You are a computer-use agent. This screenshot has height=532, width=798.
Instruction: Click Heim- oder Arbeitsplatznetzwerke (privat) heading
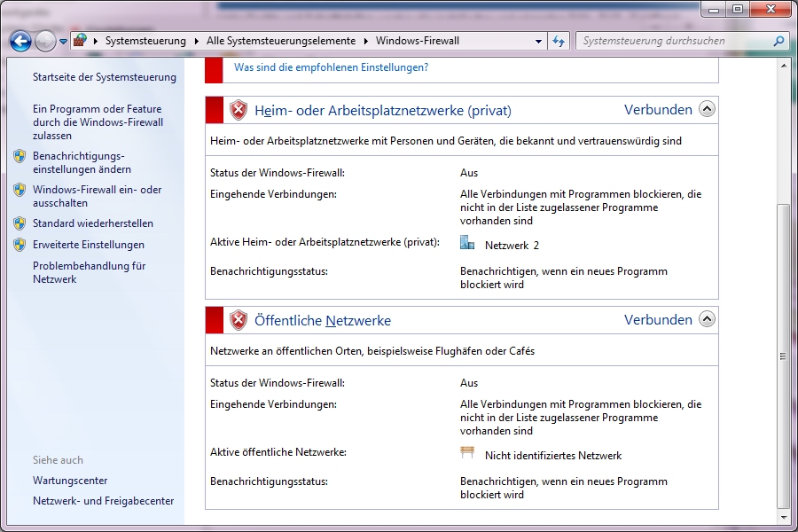[383, 111]
